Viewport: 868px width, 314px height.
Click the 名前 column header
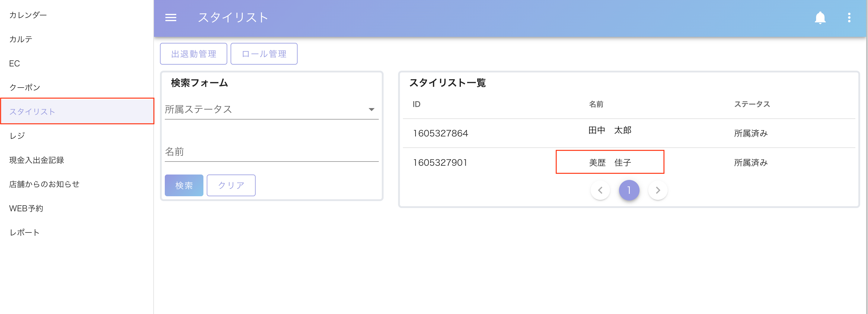pos(596,104)
